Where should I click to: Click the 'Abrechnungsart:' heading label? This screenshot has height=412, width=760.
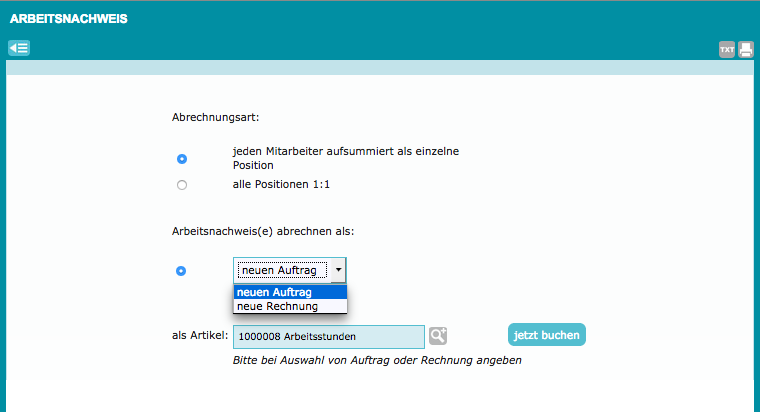215,117
